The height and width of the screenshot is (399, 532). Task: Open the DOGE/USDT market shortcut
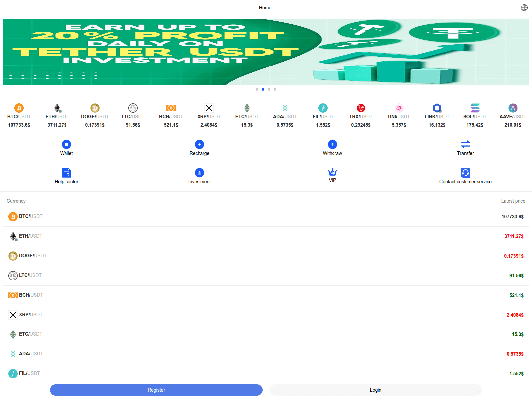tap(95, 107)
